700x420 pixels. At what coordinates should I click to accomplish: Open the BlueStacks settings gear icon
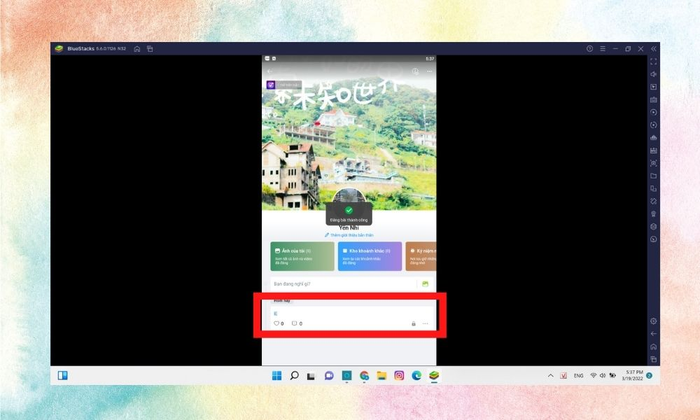click(x=654, y=321)
